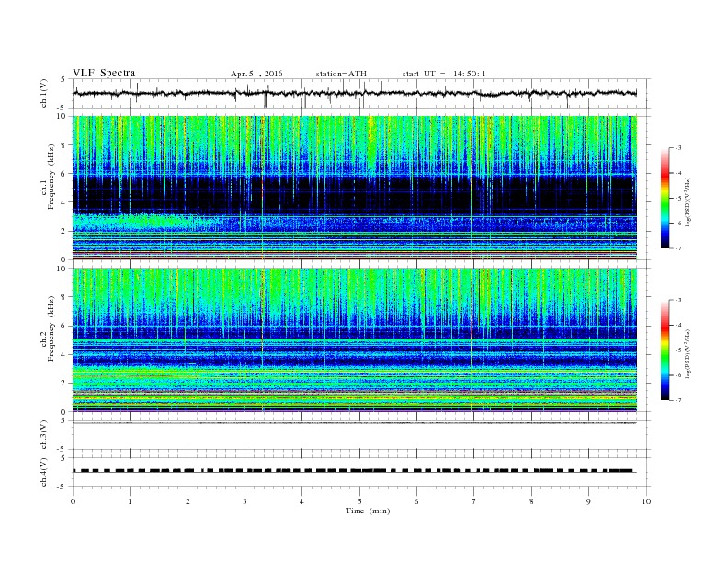Click the ch.1 color bar log(PSD) label
728x563 pixels.
click(x=688, y=202)
